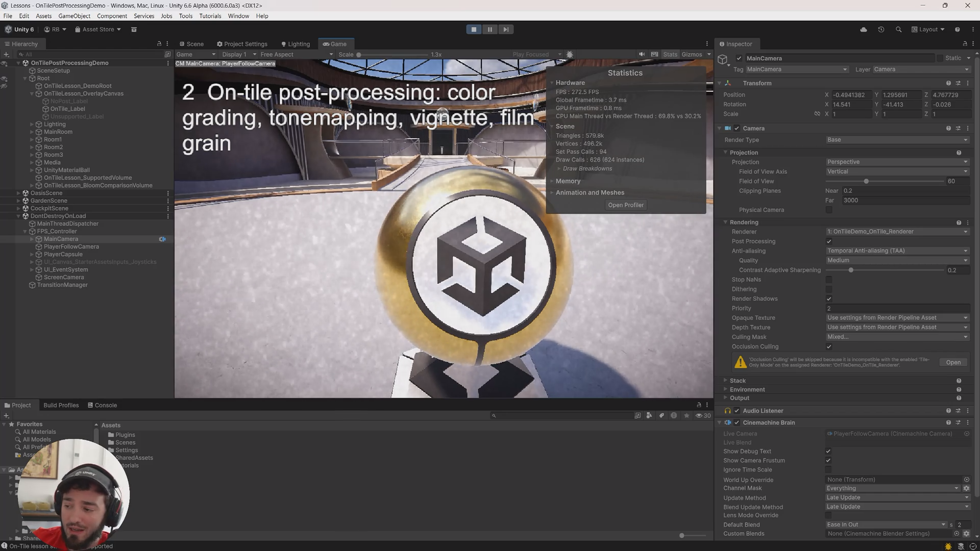Click the Open Profiler button
Image resolution: width=980 pixels, height=551 pixels.
(x=626, y=205)
